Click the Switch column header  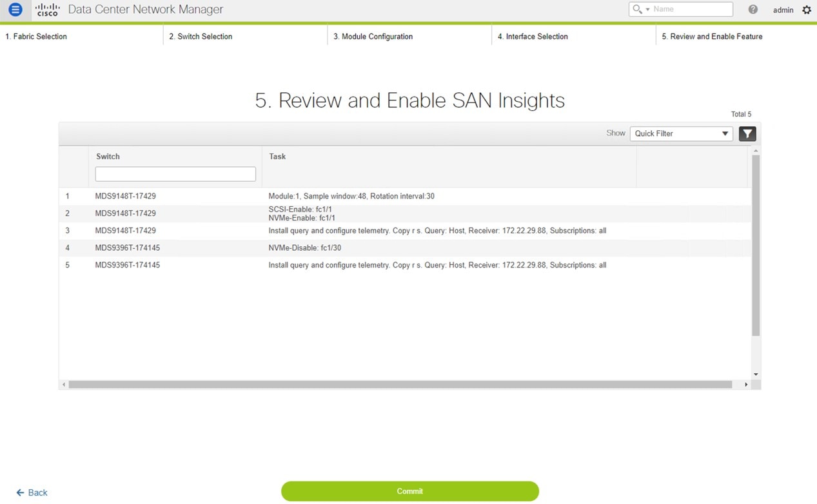point(108,157)
